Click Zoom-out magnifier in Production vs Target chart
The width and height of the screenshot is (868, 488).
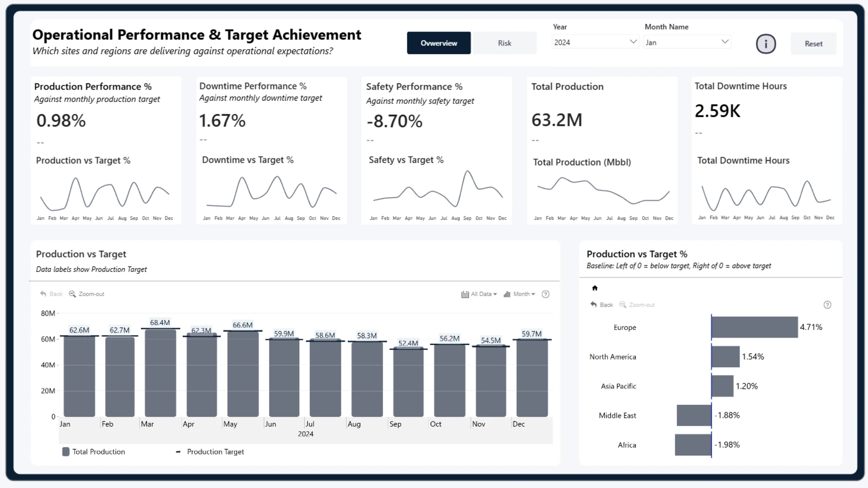click(72, 294)
